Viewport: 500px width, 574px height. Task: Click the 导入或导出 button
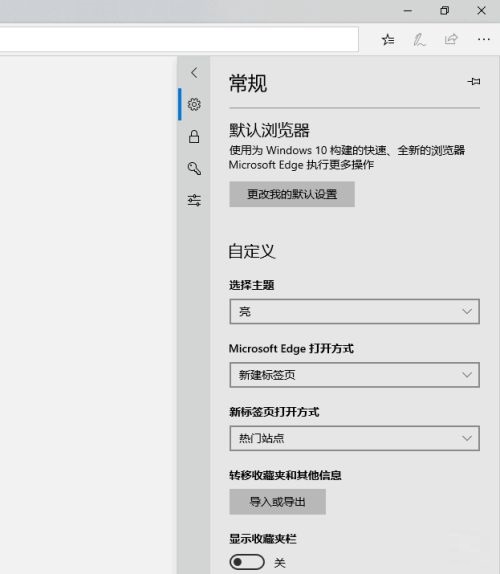(x=277, y=502)
